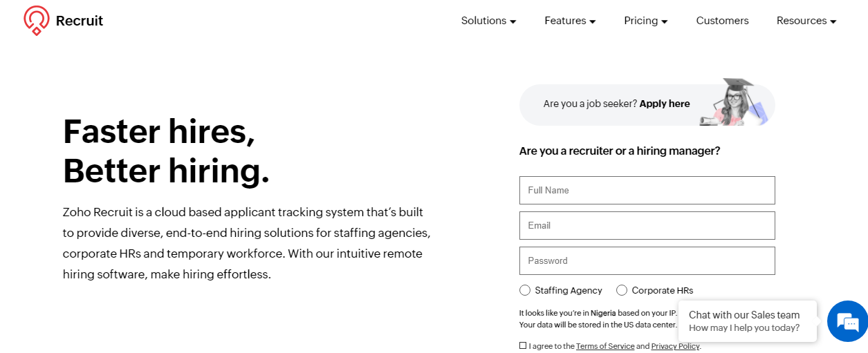Click the Full Name input field
The width and height of the screenshot is (868, 353).
[647, 190]
